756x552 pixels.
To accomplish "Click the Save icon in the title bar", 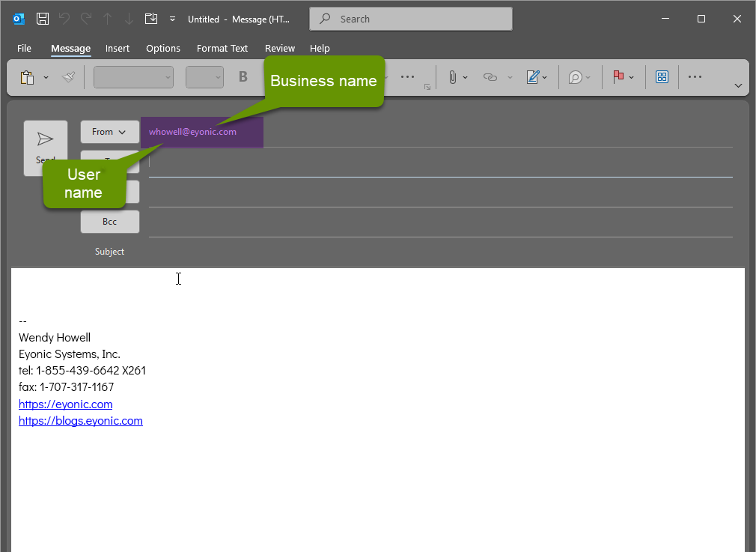I will tap(42, 18).
